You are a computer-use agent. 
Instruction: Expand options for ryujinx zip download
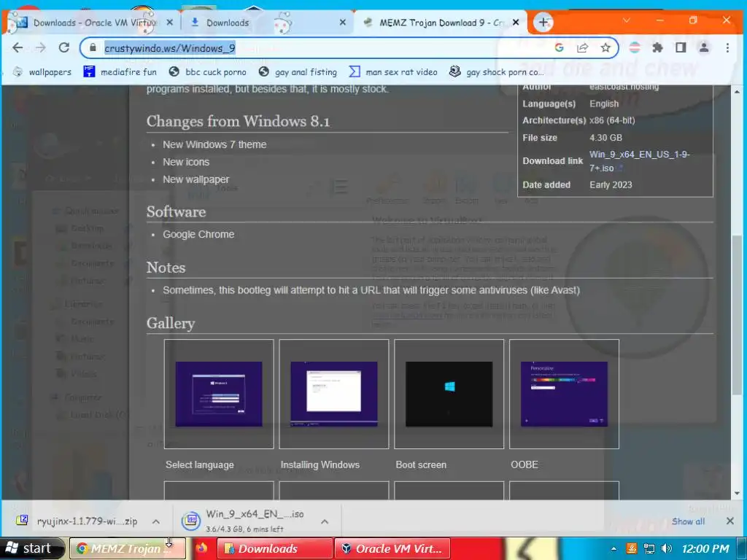[156, 521]
